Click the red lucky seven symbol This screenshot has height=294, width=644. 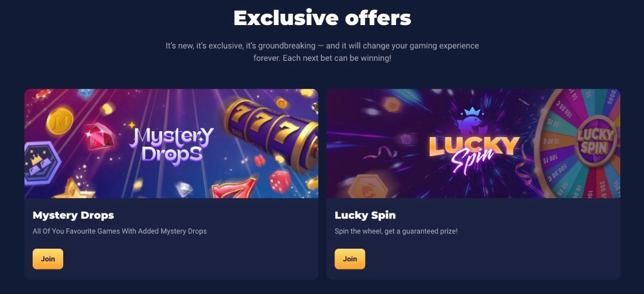point(234,188)
